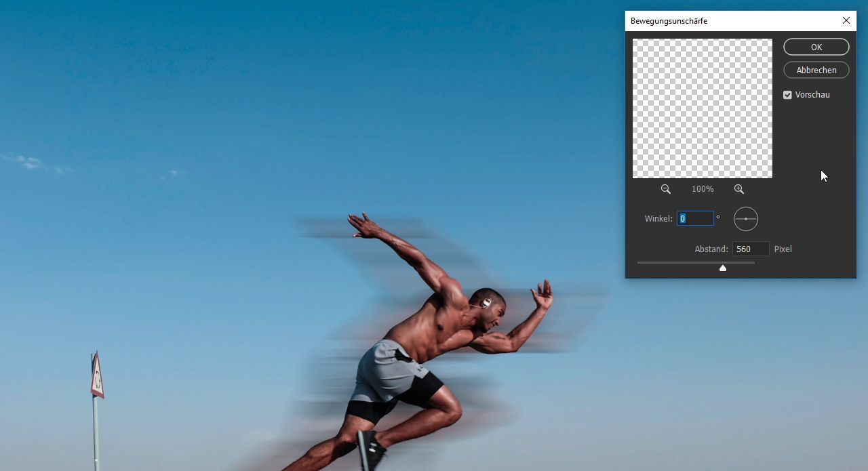Click the checkered preview thumbnail
868x471 pixels.
[x=703, y=108]
